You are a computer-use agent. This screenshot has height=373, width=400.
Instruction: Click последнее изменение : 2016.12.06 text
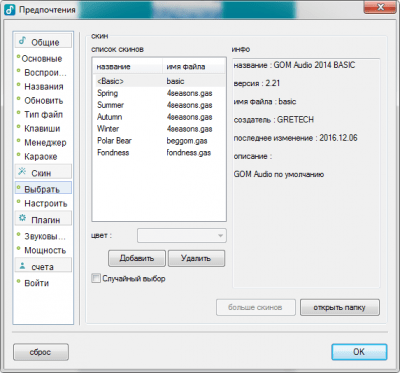[296, 138]
